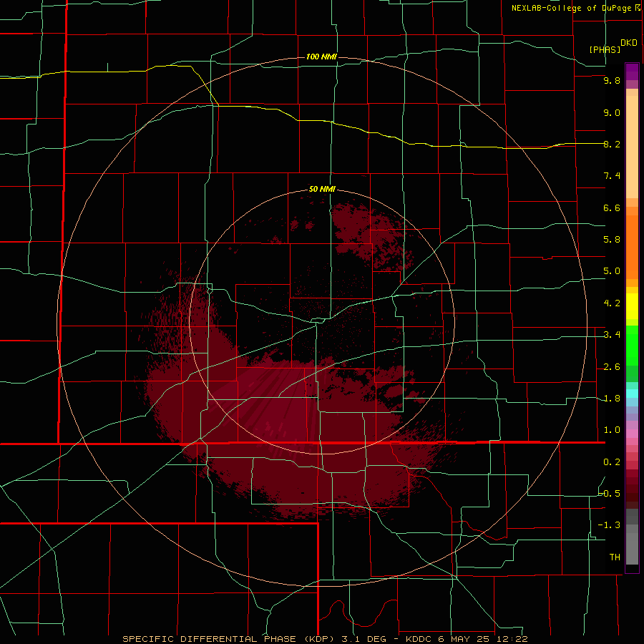Click the 0.2 value on the color scale
Screen dimensions: 644x644
pos(612,462)
